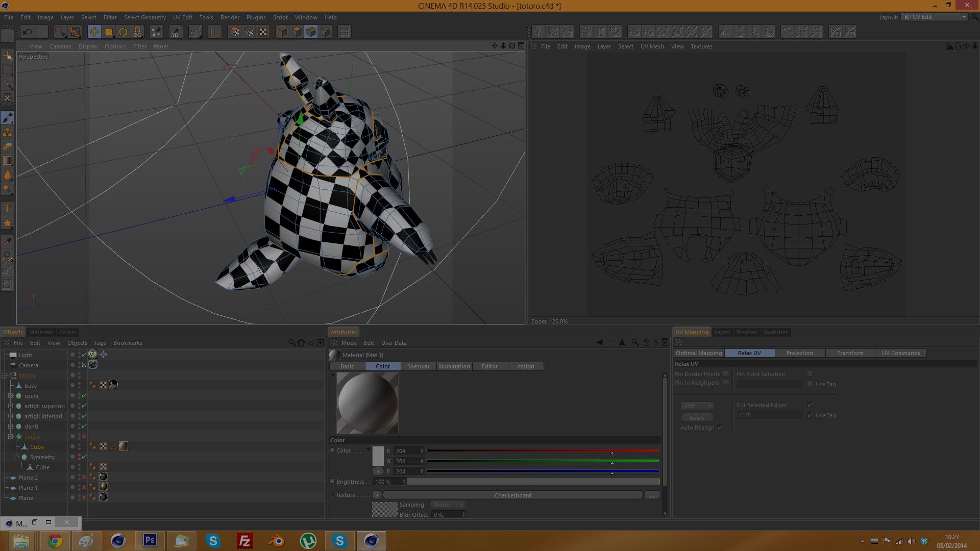Open the ABF relax method dropdown
Viewport: 980px width, 551px height.
point(697,406)
